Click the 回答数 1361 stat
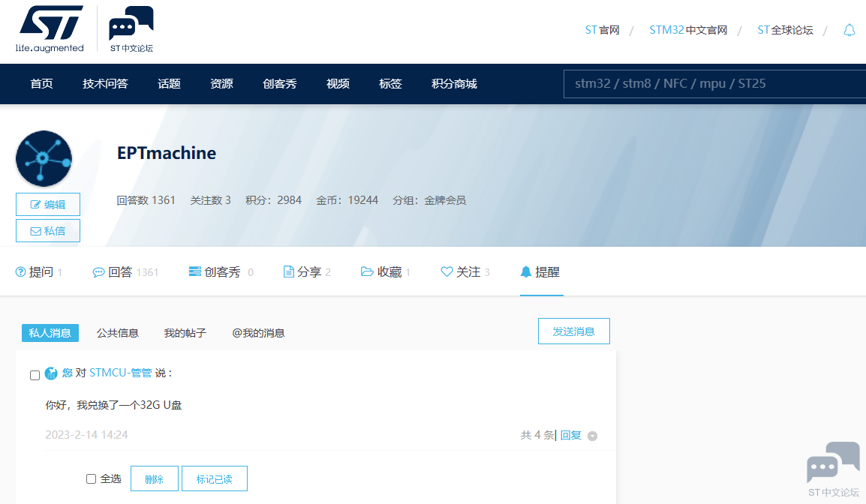Viewport: 866px width, 504px height. [146, 200]
